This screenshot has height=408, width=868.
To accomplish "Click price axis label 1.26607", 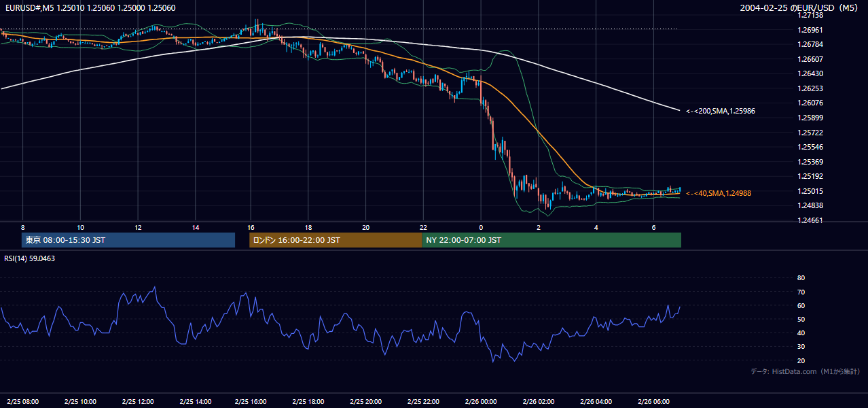I will (811, 59).
